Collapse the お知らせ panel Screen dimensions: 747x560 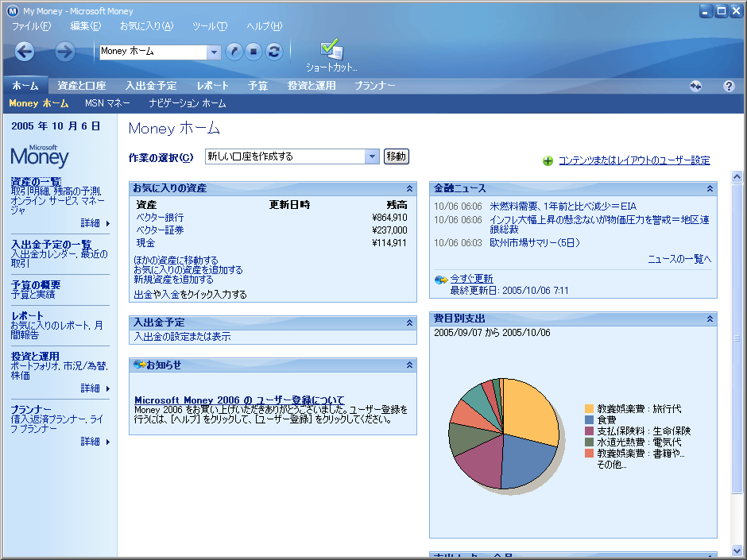(409, 365)
